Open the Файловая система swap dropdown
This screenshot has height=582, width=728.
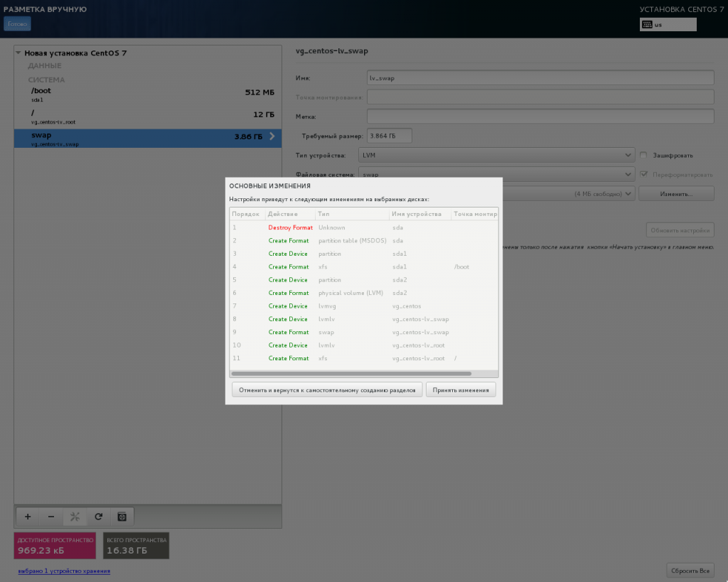pyautogui.click(x=496, y=175)
